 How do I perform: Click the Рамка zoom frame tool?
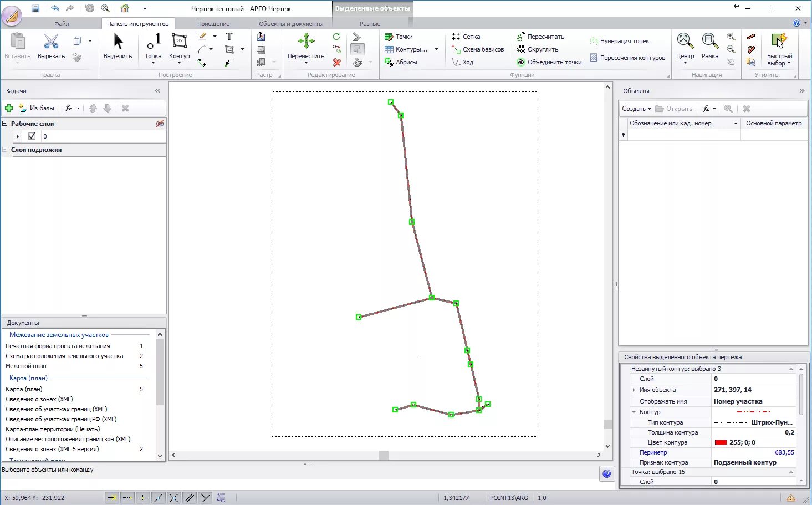[x=709, y=47]
